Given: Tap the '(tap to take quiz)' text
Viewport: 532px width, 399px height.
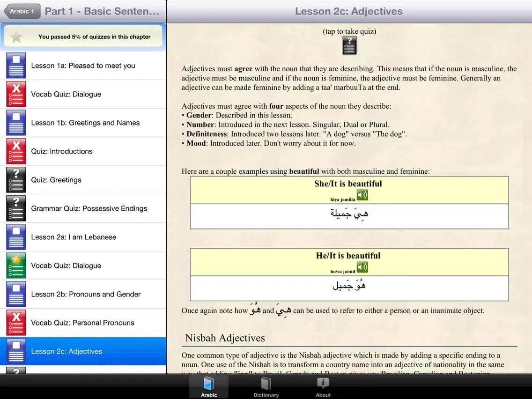Looking at the screenshot, I should (349, 31).
